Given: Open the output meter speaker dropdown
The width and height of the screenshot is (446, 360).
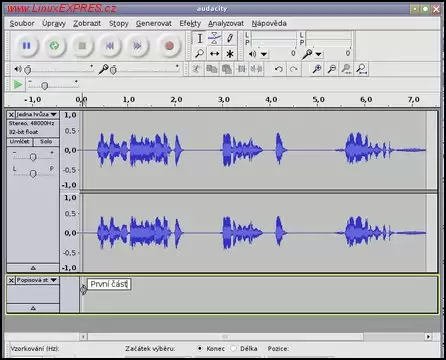Looking at the screenshot, I should (x=264, y=54).
